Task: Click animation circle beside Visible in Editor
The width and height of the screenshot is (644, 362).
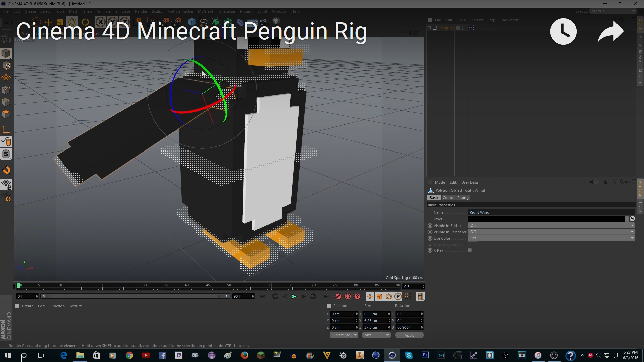Action: coord(430,226)
